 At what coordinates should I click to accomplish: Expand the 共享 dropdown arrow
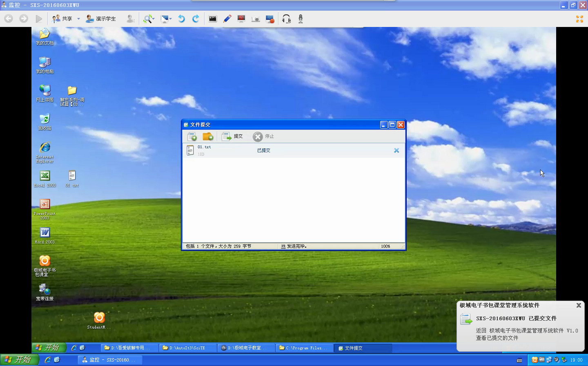click(x=78, y=19)
